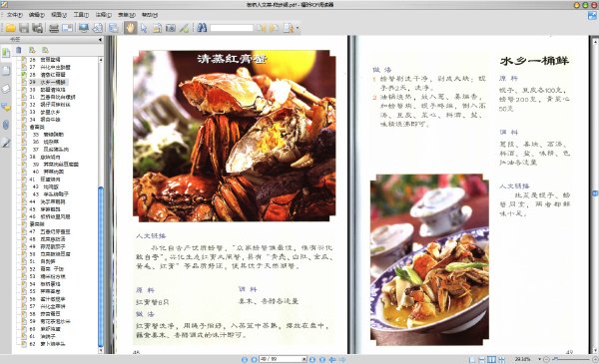Switch to full screen with the monitor icon

point(84,28)
